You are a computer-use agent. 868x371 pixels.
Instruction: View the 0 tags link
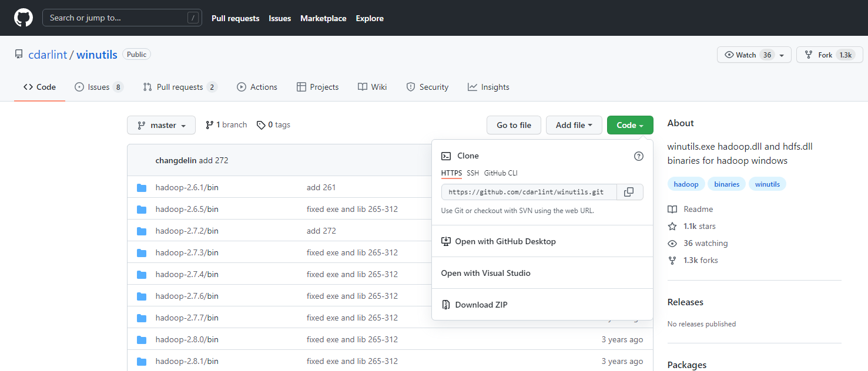click(x=273, y=124)
